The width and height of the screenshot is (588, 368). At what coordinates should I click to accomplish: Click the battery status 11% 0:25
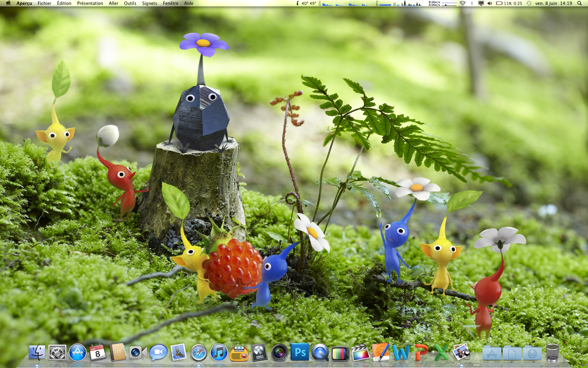[x=509, y=3]
